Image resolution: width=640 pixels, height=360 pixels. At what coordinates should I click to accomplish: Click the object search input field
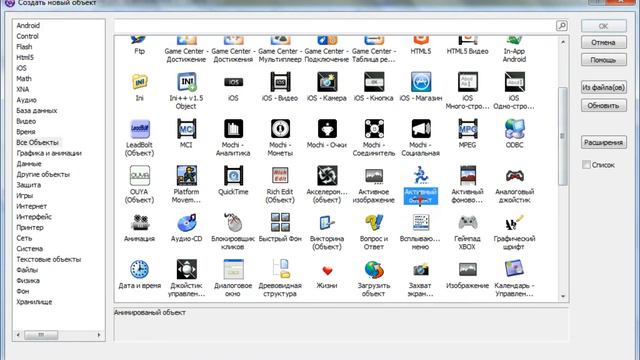(335, 26)
